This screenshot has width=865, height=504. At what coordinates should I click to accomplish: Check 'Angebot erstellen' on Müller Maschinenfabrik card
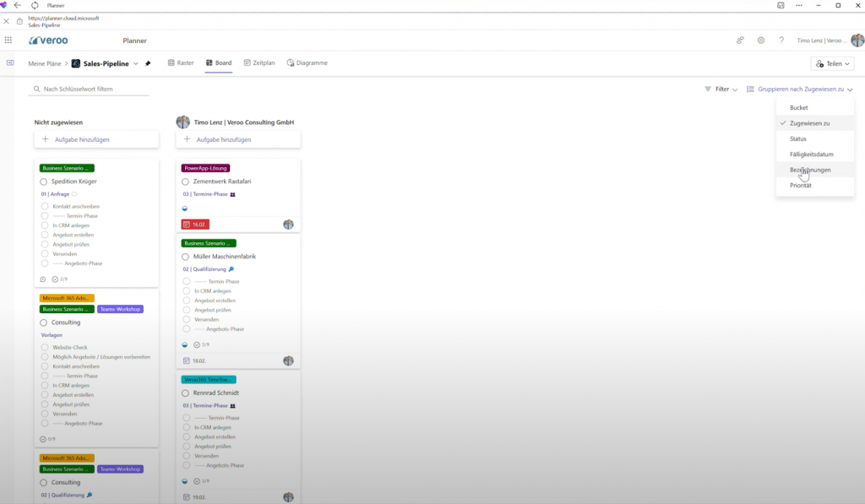tap(187, 301)
